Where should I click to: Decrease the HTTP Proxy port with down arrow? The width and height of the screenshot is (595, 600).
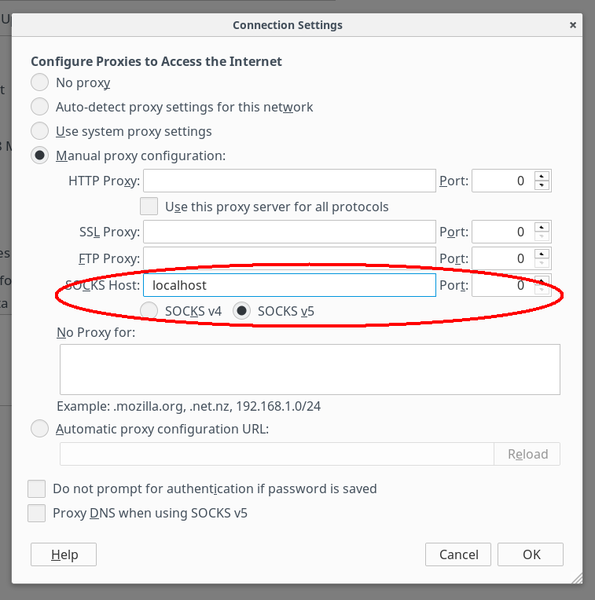click(x=541, y=185)
